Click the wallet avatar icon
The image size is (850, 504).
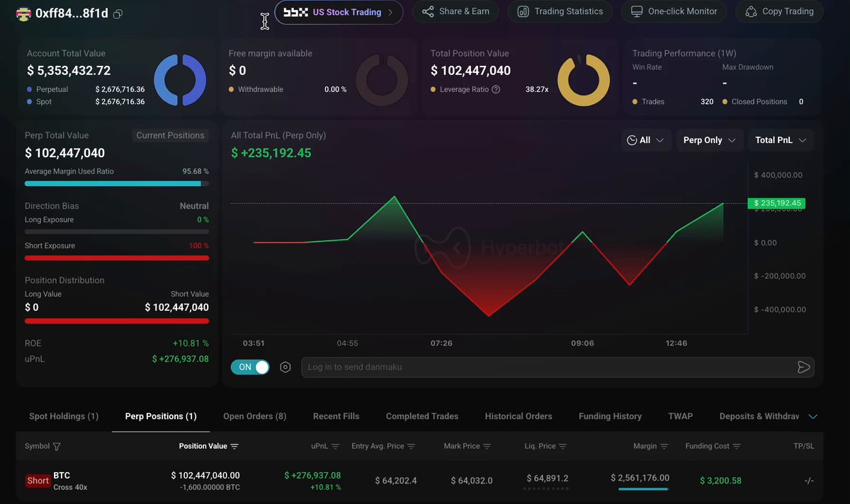[23, 13]
